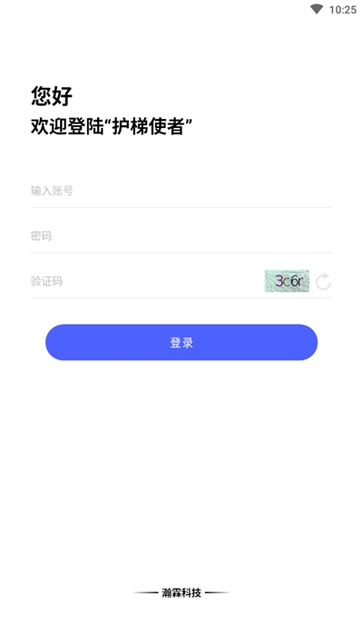The image size is (363, 644).
Task: Tap the 输入账号 placeholder text
Action: point(52,190)
